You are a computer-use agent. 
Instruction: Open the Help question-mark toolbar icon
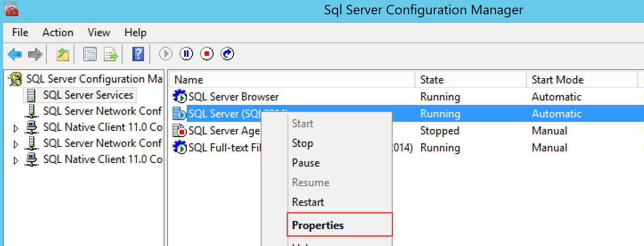(138, 54)
